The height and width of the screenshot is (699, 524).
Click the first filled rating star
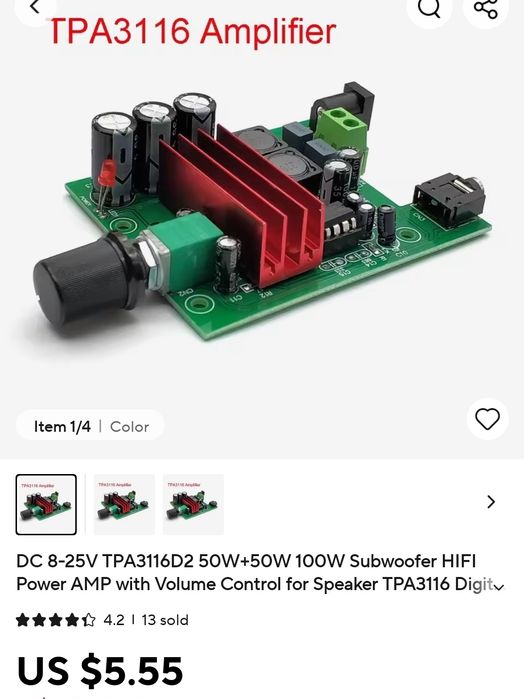[23, 620]
